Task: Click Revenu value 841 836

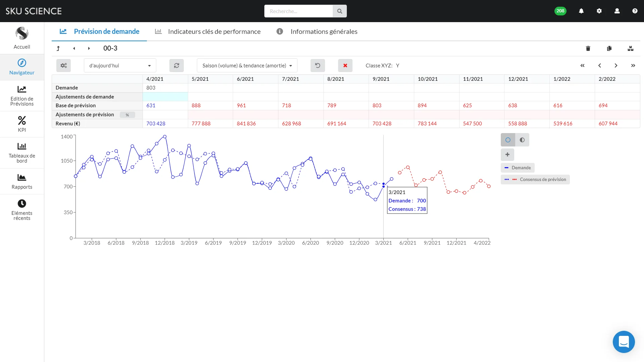Action: click(246, 124)
